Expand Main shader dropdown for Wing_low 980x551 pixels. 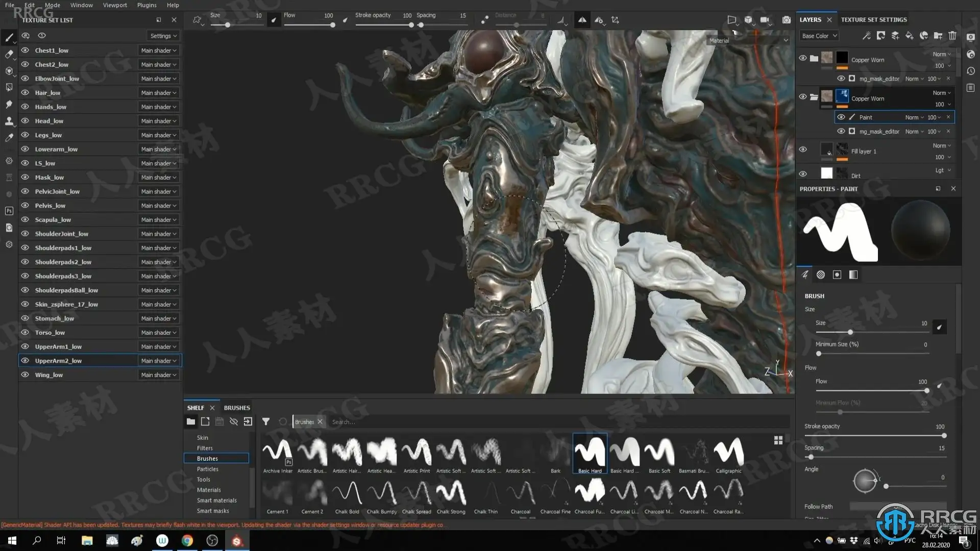point(159,375)
